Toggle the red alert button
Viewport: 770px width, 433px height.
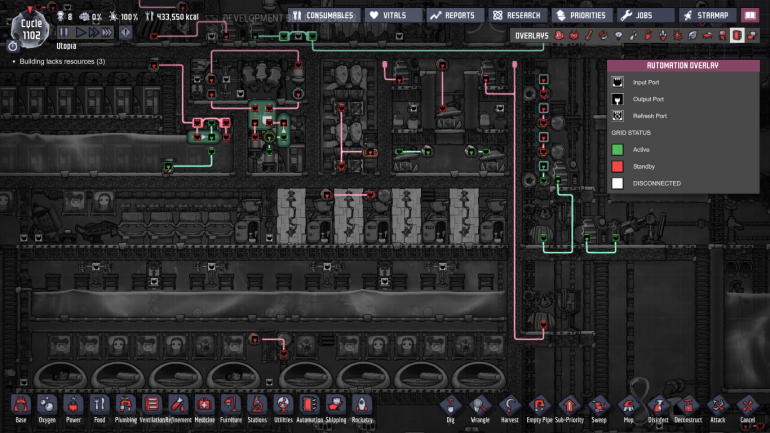coord(126,32)
